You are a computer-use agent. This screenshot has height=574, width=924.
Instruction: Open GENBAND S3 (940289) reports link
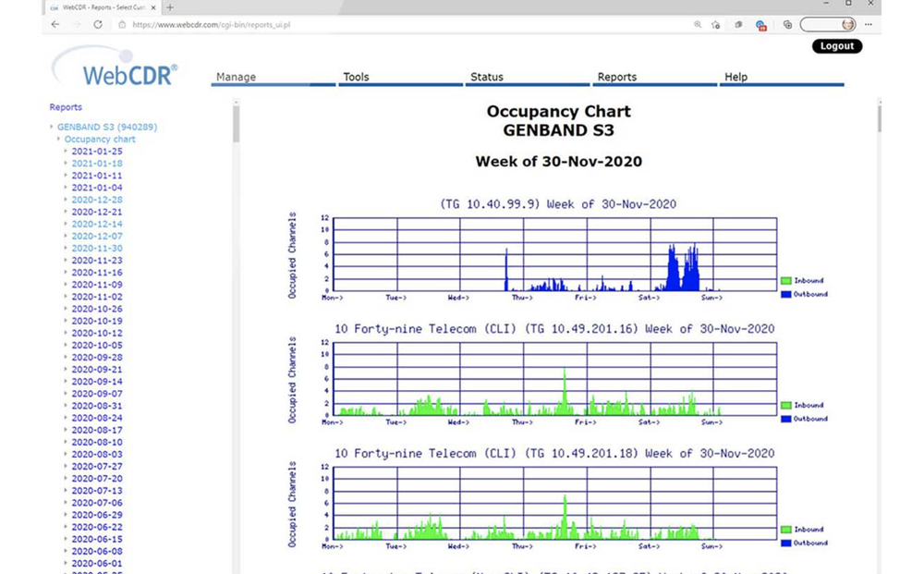point(107,127)
